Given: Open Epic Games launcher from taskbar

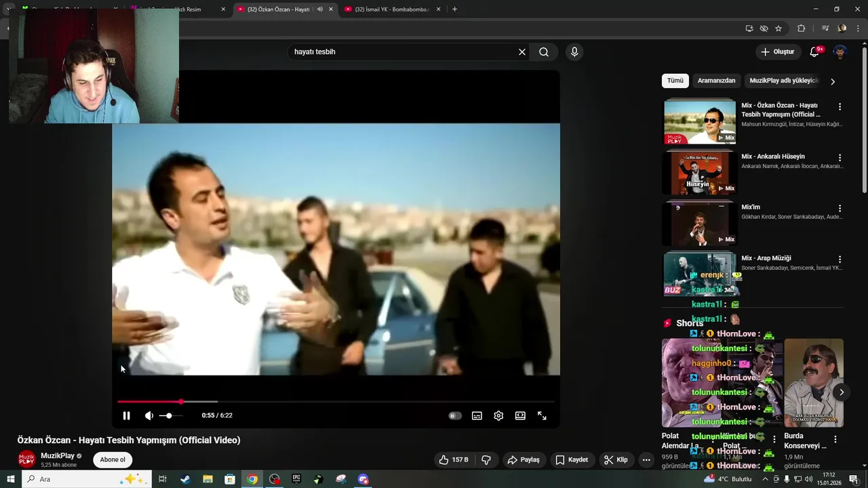Looking at the screenshot, I should tap(296, 479).
